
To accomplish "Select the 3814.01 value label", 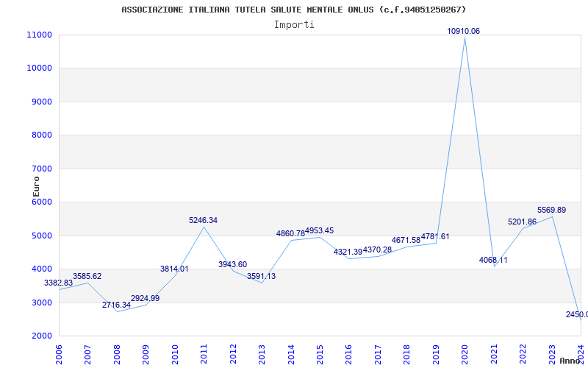I will click(174, 269).
